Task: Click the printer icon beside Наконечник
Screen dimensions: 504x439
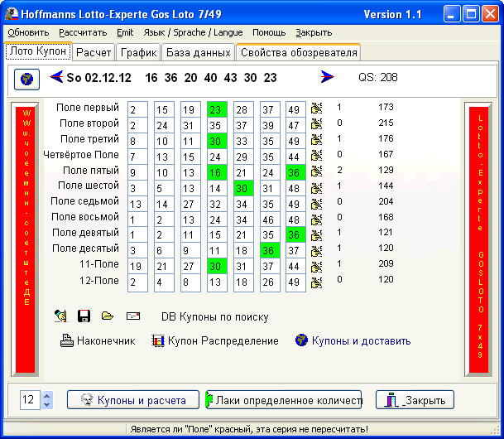Action: point(67,340)
